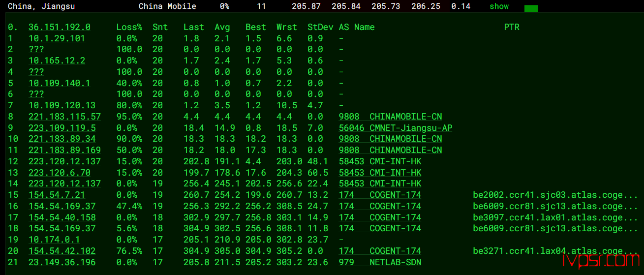Select the PTR be3271.ccr41.lax04.atlas.coge...

(x=555, y=251)
